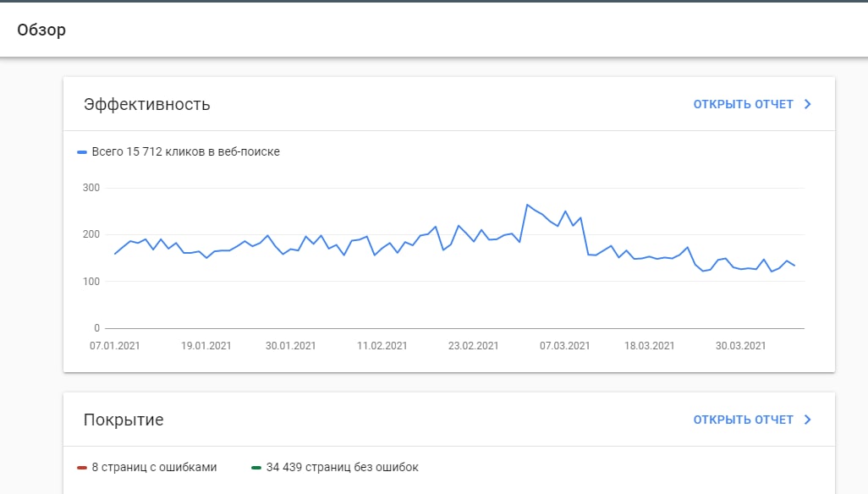This screenshot has width=868, height=494.
Task: Click the 07.01.2021 date axis label
Action: click(x=114, y=346)
